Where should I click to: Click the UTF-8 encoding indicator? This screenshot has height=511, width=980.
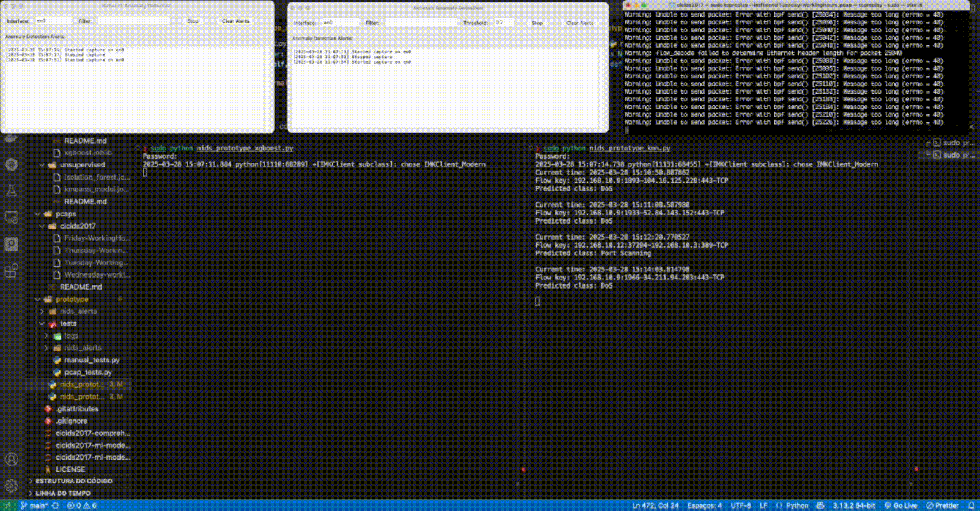[x=740, y=505]
